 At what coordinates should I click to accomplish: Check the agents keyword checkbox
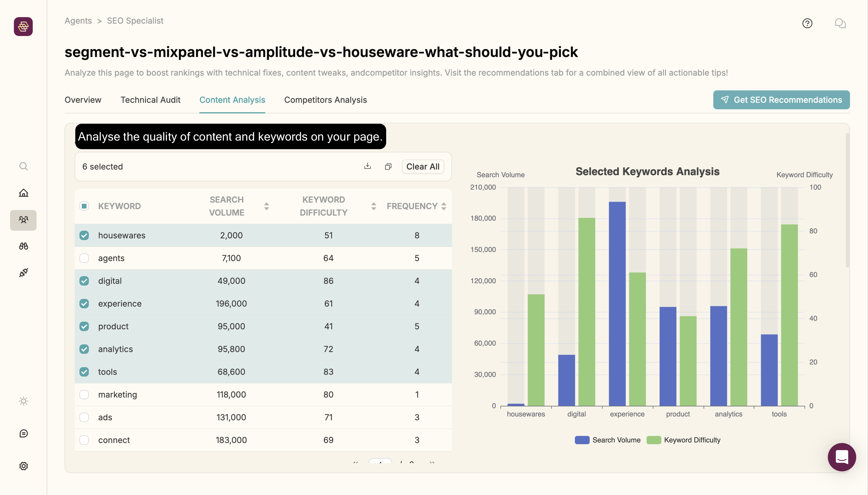point(84,258)
